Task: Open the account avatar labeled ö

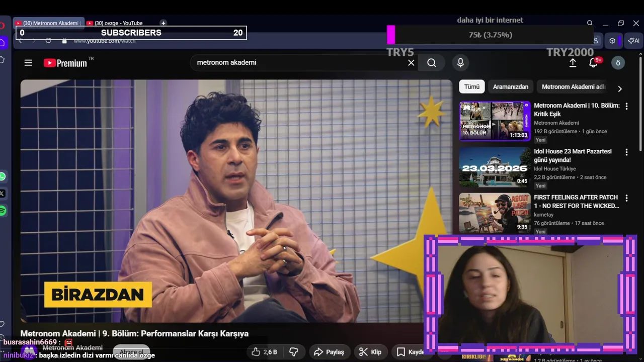Action: tap(618, 63)
